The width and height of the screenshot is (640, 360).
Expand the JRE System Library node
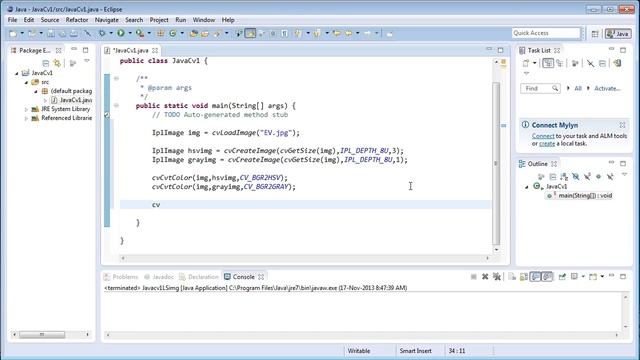(x=27, y=109)
